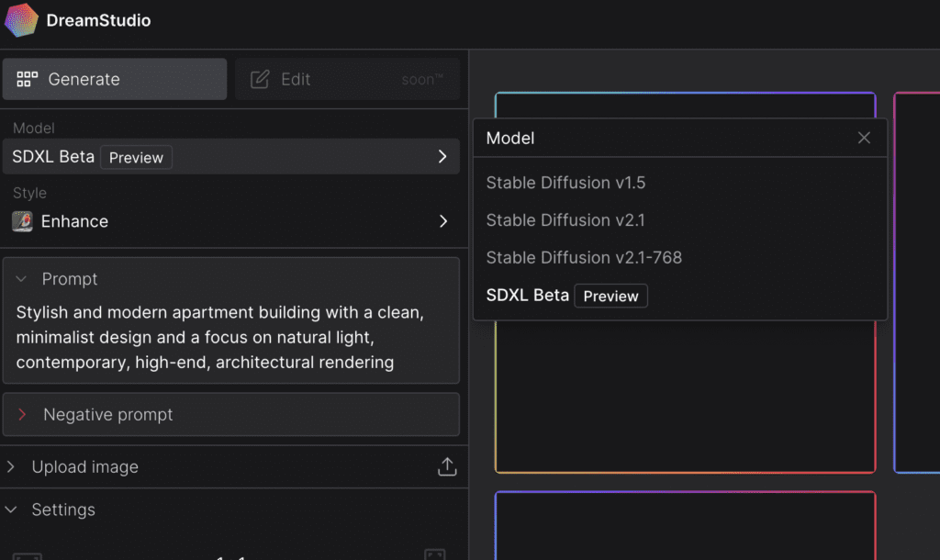The height and width of the screenshot is (560, 940).
Task: Click the upload arrow icon
Action: coord(447,466)
